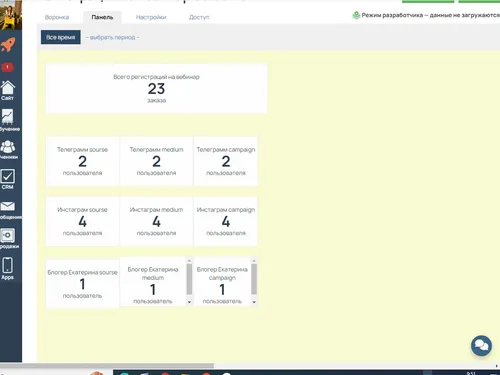Open the red notifications badge icon
Screen dimensions: 500x375
pos(7,67)
